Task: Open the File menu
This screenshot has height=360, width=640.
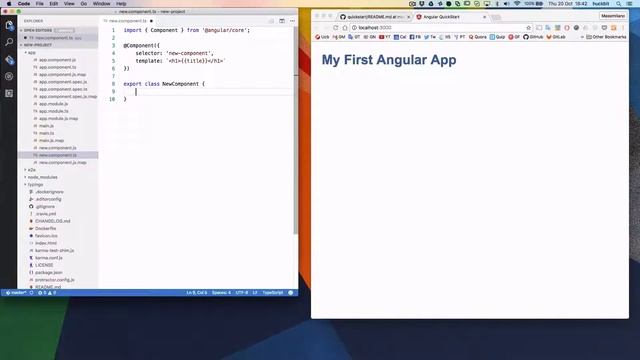Action: pyautogui.click(x=40, y=4)
